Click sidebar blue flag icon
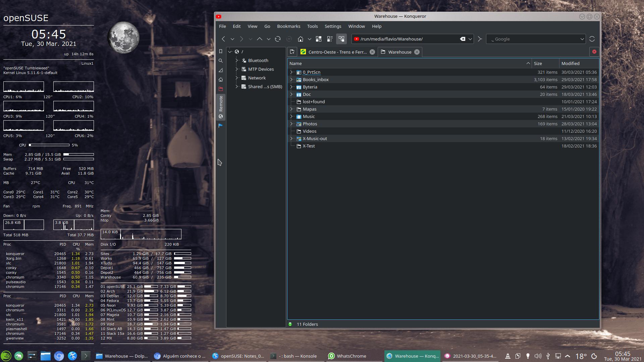 pos(221,125)
